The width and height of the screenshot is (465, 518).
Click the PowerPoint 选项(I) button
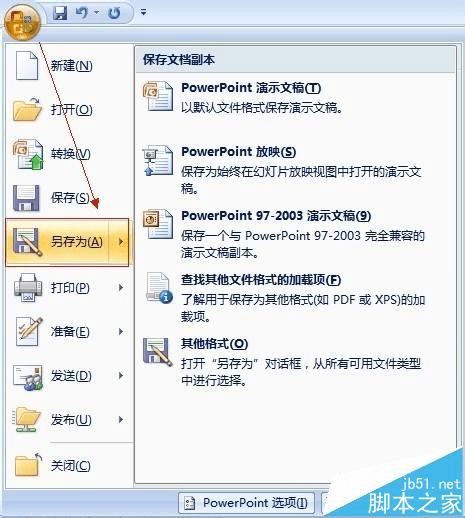pyautogui.click(x=247, y=503)
